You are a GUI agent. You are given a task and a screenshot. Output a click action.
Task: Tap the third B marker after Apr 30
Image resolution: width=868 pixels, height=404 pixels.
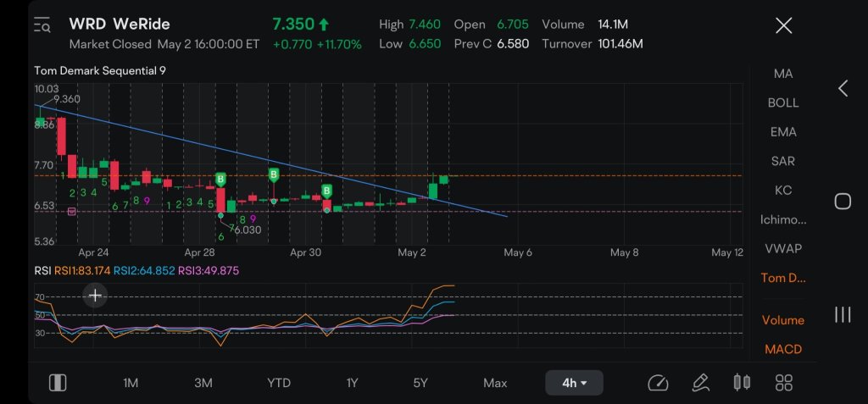[x=326, y=191]
